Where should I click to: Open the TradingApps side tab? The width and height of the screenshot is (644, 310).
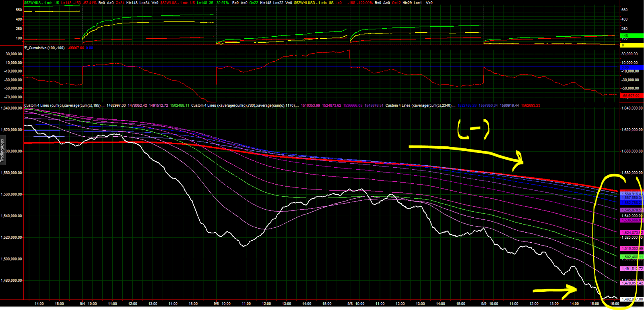[2, 150]
